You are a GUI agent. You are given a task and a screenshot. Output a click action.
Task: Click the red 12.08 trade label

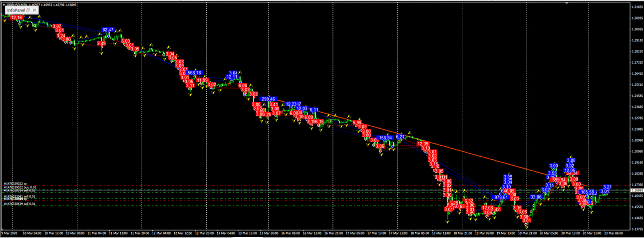coord(488,208)
